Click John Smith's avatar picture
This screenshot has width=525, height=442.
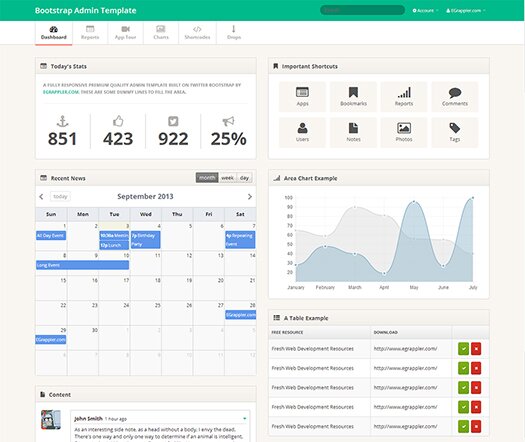[x=51, y=419]
